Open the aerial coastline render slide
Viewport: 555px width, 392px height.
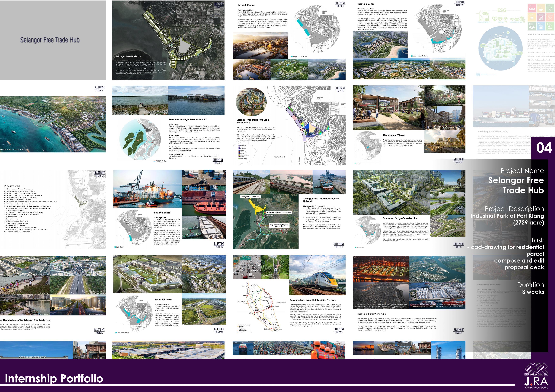click(53, 124)
